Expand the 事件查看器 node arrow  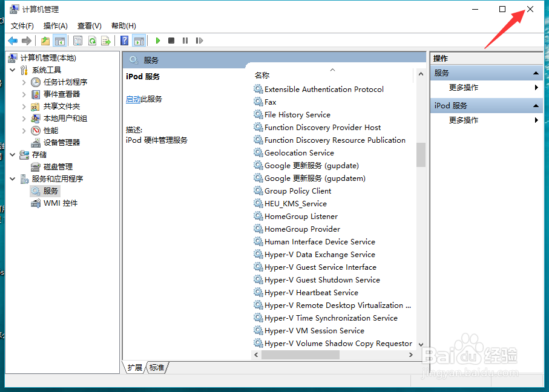coord(24,94)
